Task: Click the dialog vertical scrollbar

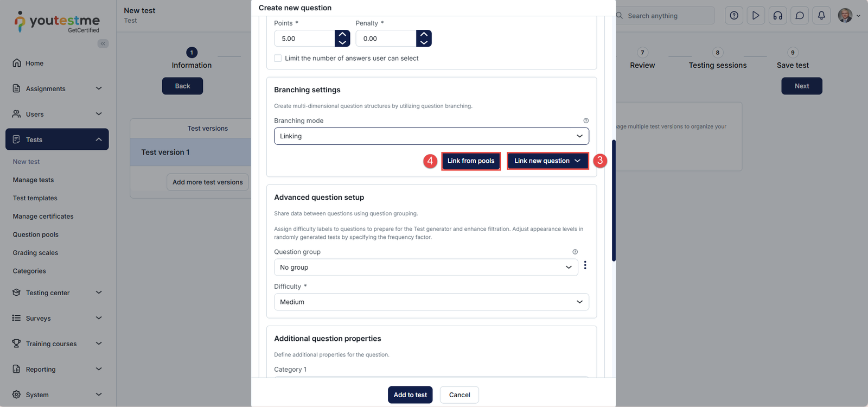Action: tap(614, 201)
